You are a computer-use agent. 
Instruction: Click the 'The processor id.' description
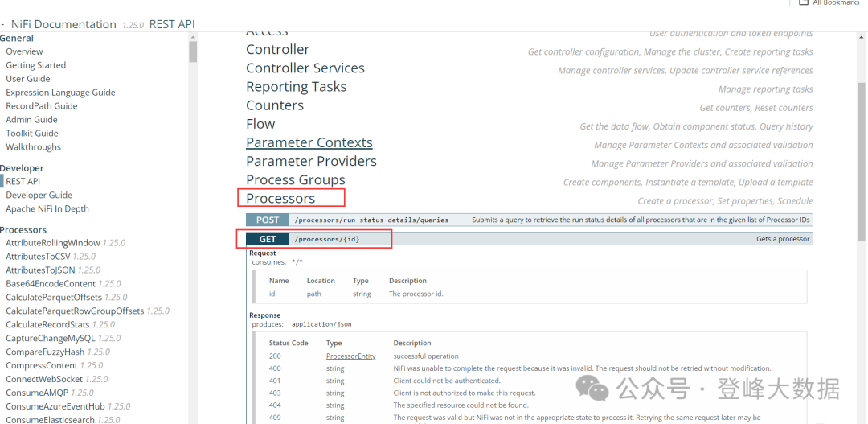click(x=416, y=294)
